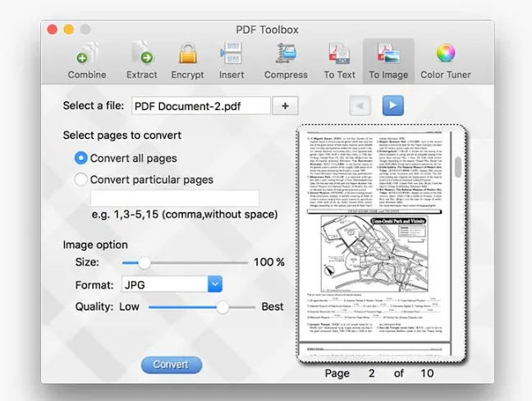Click the Convert button
This screenshot has width=532, height=401.
coord(172,365)
